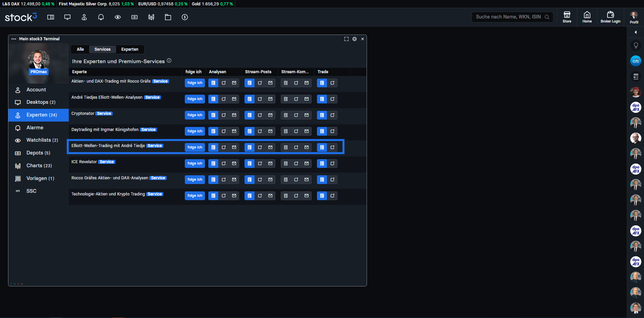Open the three-dot menu of Mein stock3 Terminal

[14, 39]
